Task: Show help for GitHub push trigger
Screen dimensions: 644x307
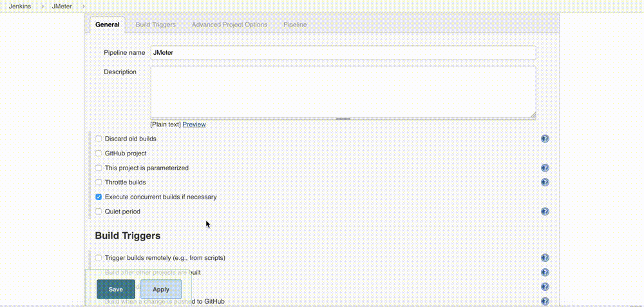Action: [x=545, y=301]
